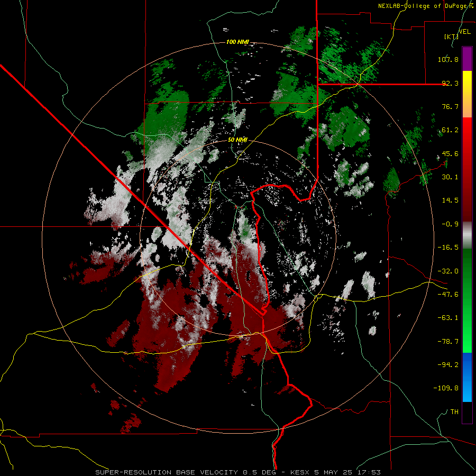Select the -63.1 value on velocity scale

pos(448,318)
